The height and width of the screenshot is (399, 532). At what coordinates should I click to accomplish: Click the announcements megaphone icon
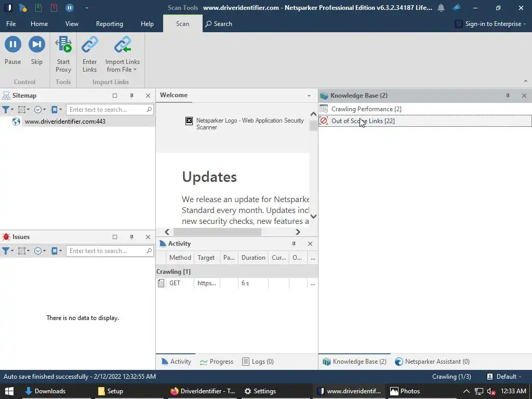click(x=457, y=7)
